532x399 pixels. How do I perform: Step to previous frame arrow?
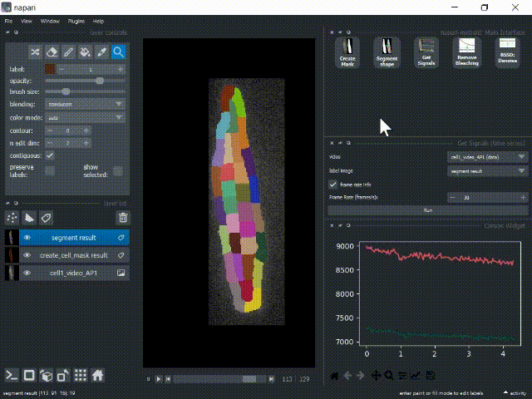[x=168, y=379]
